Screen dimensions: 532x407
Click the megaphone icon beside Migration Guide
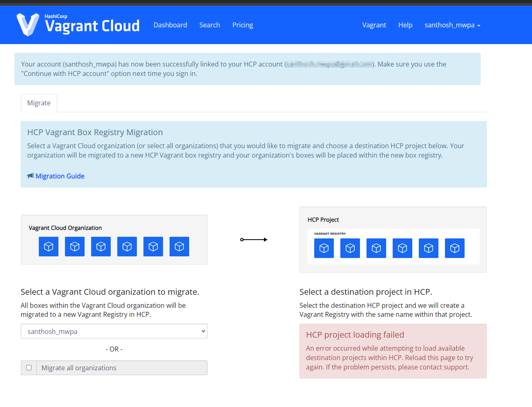coord(30,176)
